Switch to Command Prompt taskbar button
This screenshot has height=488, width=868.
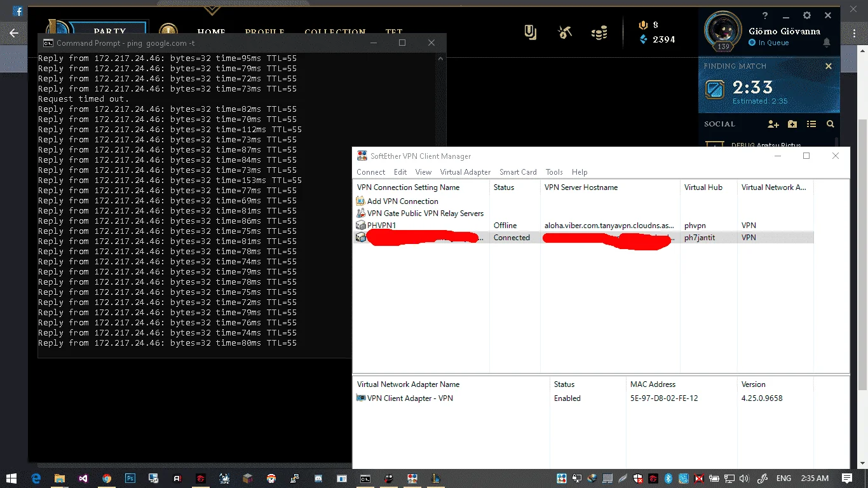click(x=365, y=478)
